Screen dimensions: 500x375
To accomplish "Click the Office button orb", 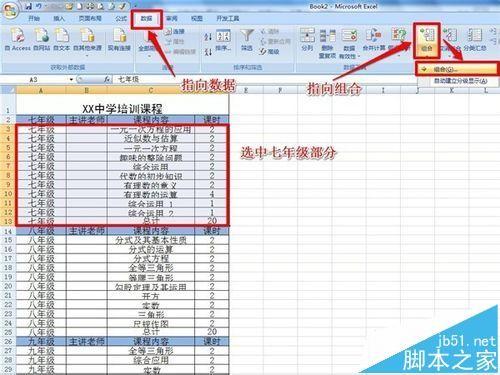I will pos(10,10).
